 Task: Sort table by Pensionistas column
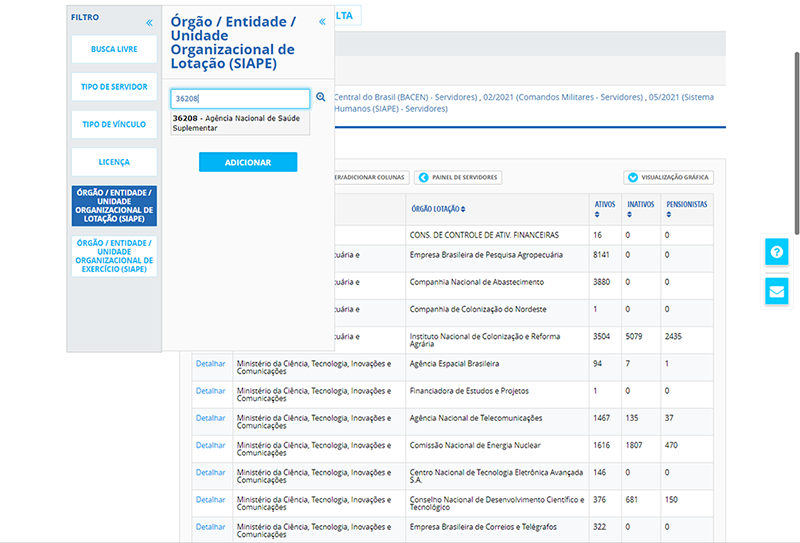point(687,209)
